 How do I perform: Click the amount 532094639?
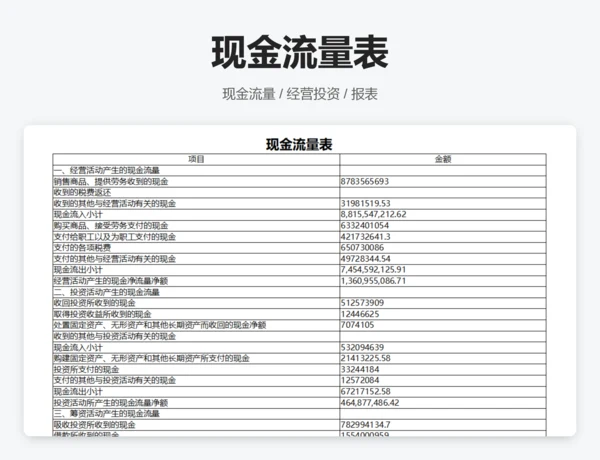click(362, 347)
